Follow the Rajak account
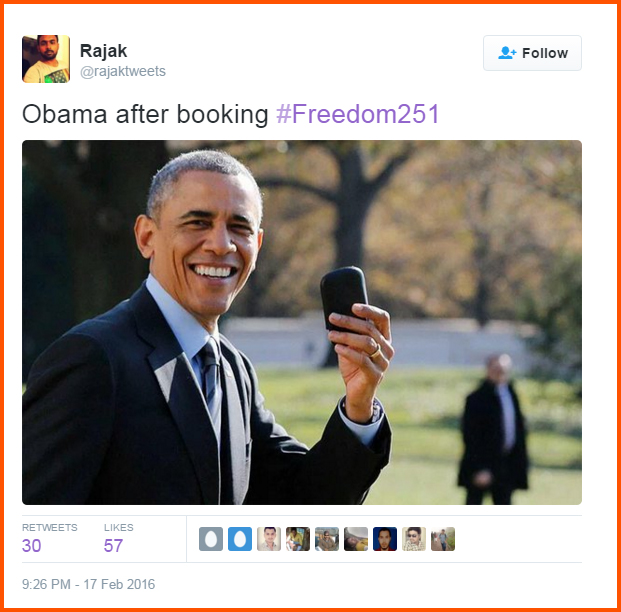621x612 pixels. point(532,53)
